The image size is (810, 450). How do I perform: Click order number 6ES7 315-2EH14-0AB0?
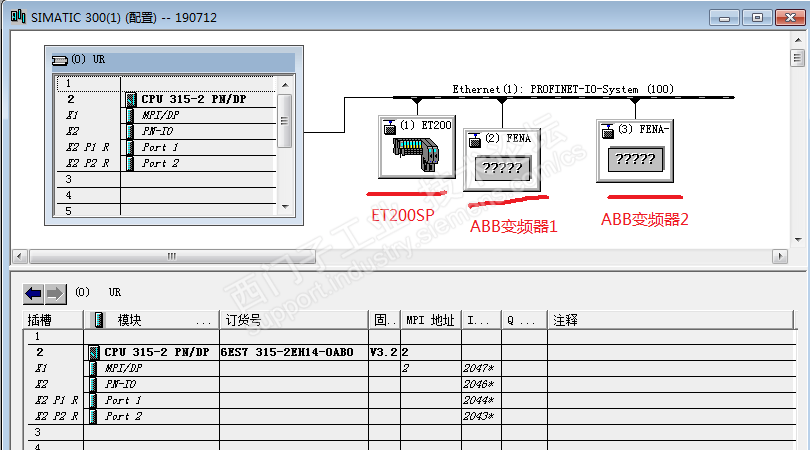287,352
